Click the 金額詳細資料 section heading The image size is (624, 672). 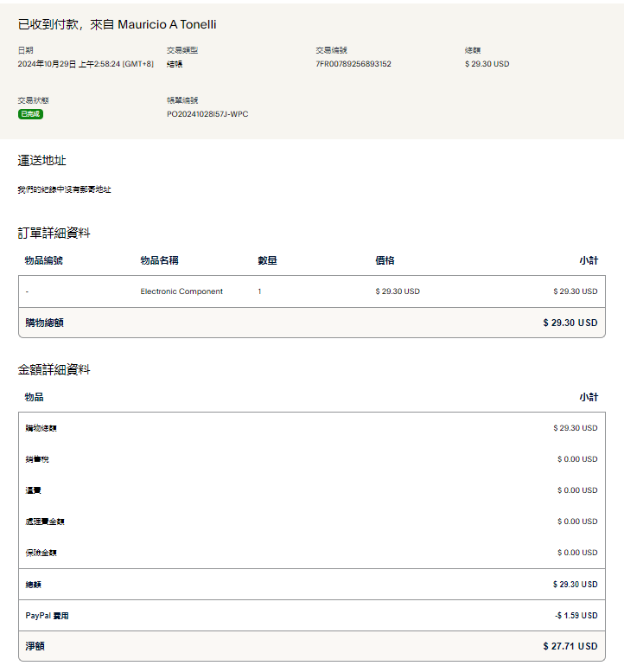[x=54, y=370]
